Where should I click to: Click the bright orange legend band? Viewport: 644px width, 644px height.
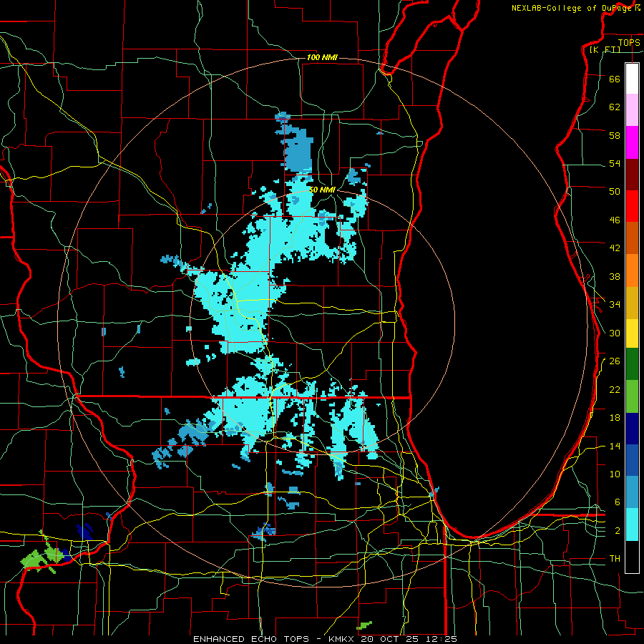[x=632, y=270]
